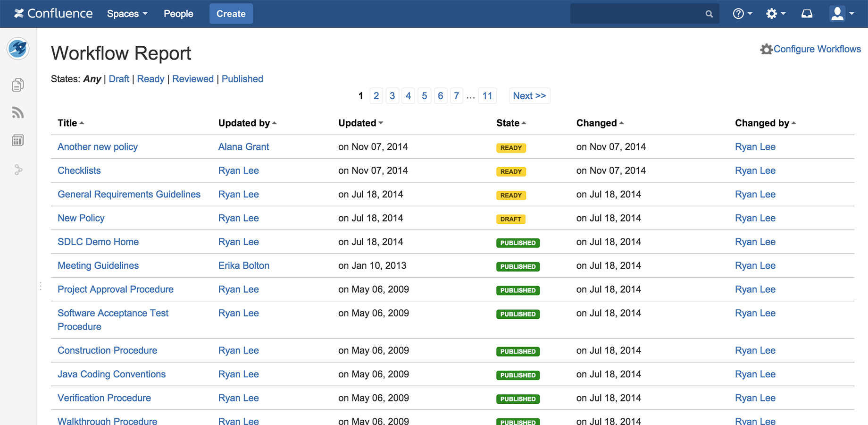Click the search magnifier icon
The height and width of the screenshot is (425, 868).
[709, 14]
